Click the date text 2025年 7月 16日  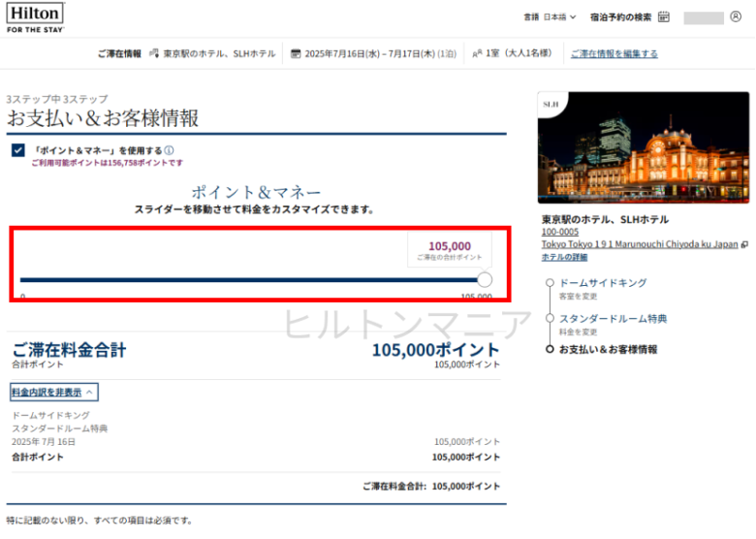[x=44, y=442]
